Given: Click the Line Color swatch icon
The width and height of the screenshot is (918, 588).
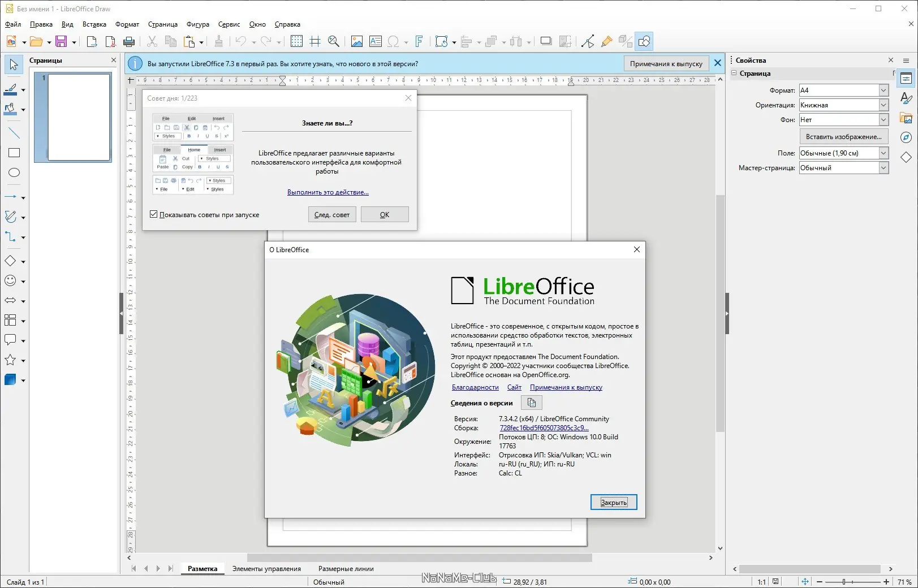Looking at the screenshot, I should click(11, 90).
